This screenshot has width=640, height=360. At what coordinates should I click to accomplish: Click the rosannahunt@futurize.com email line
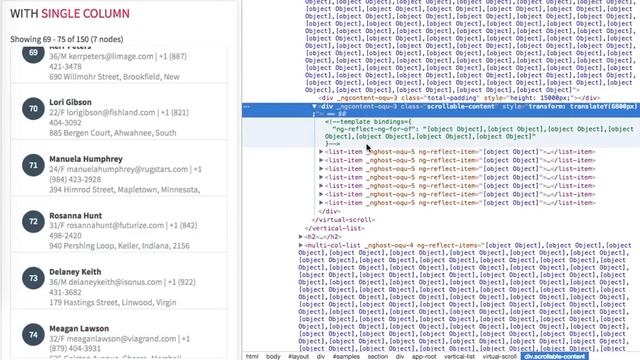123,225
